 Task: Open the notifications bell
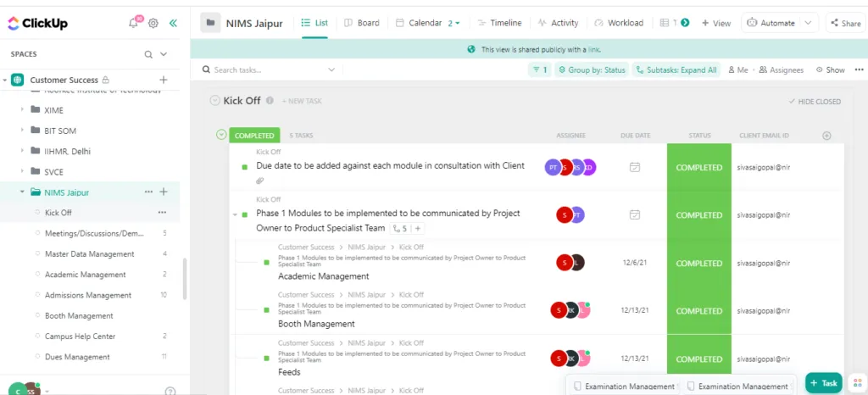[x=133, y=23]
